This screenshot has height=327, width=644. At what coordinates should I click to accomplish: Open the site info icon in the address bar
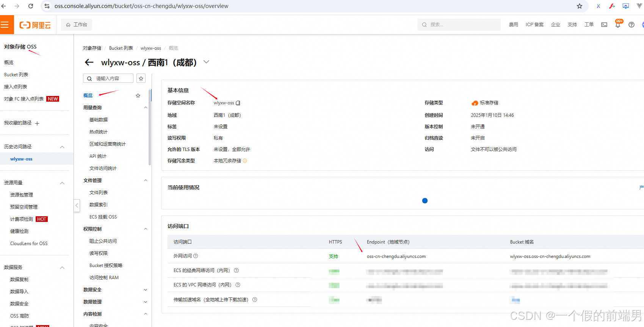pos(47,6)
